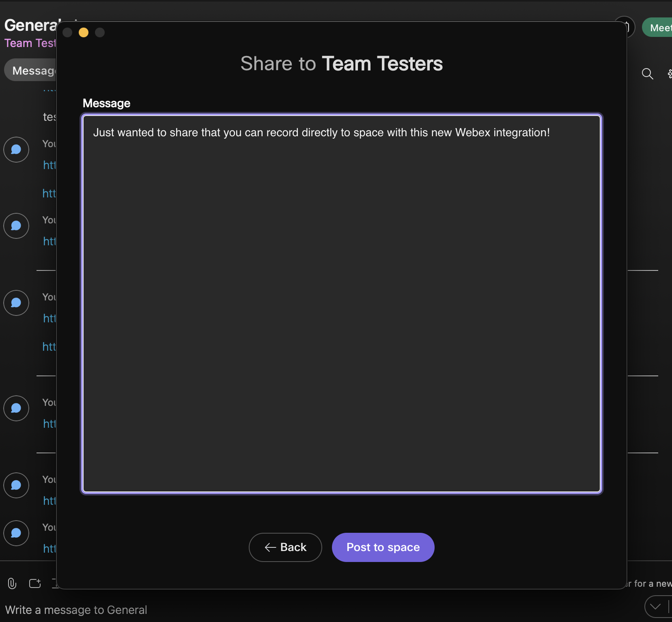
Task: Click the attachment paperclip icon
Action: click(x=12, y=583)
